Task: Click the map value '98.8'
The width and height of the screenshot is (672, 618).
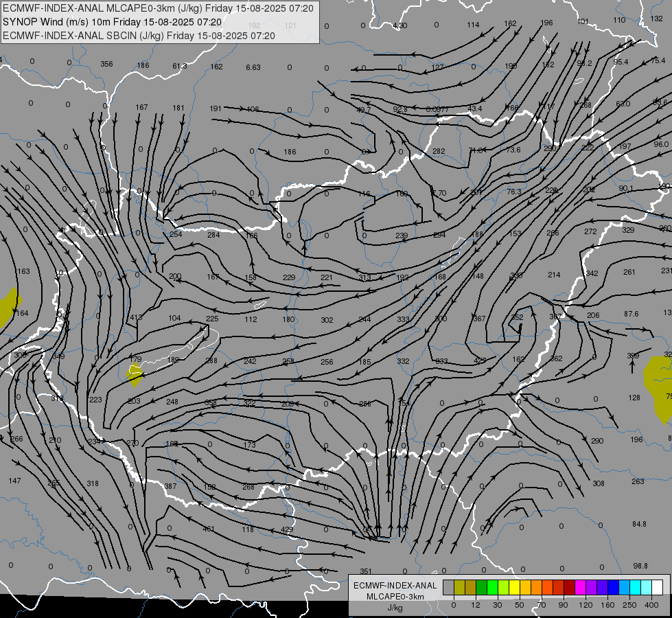Action: pyautogui.click(x=640, y=566)
